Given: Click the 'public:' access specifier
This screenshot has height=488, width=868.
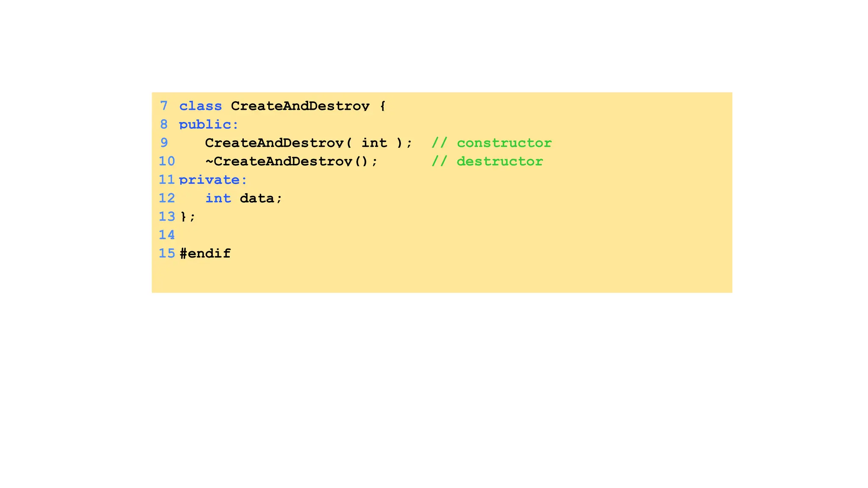Looking at the screenshot, I should point(209,125).
